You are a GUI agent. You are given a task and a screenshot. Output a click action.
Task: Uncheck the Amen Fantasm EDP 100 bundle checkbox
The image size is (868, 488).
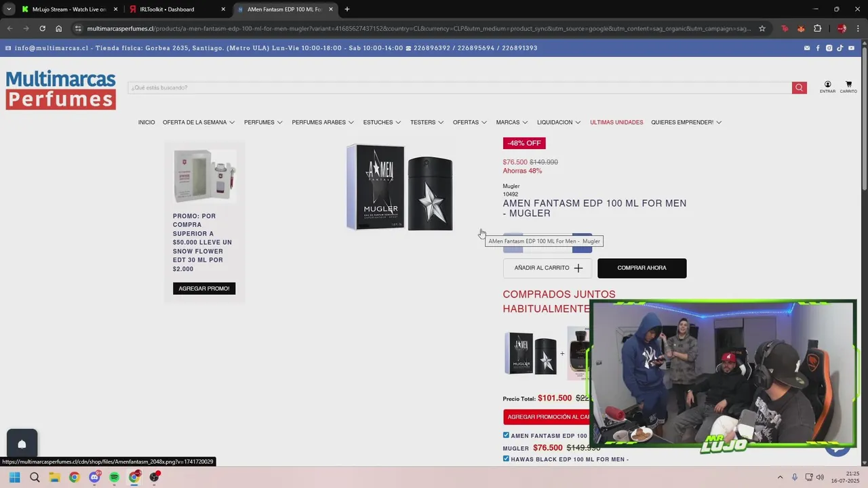506,435
